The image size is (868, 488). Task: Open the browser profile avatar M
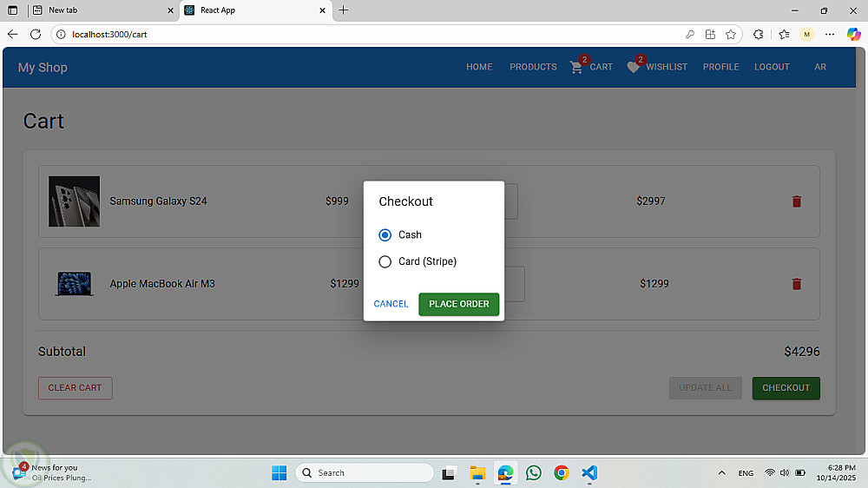[806, 35]
